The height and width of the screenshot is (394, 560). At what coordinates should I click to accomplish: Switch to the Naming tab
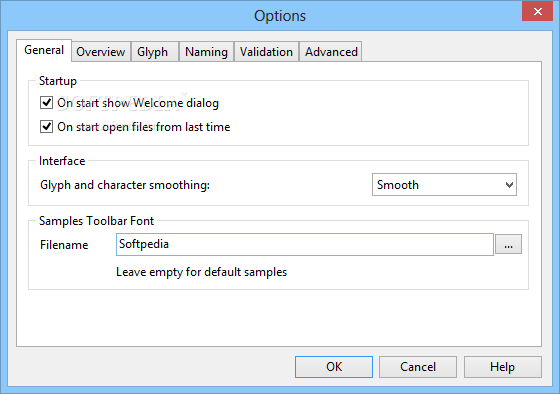coord(206,52)
